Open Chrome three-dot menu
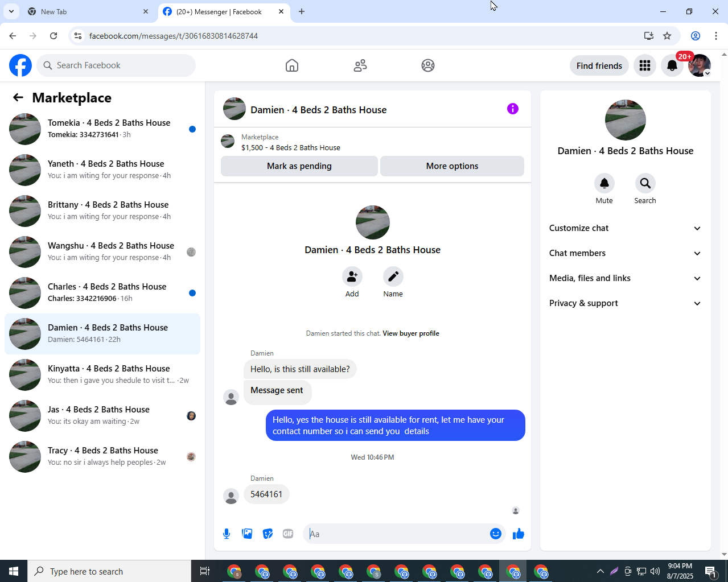Screen dimensions: 728x582 [716, 36]
